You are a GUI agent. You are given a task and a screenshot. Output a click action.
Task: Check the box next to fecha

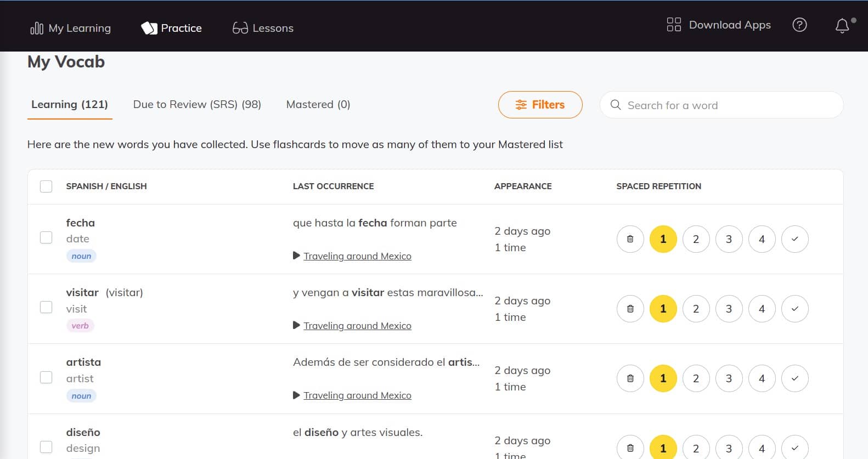coord(46,237)
